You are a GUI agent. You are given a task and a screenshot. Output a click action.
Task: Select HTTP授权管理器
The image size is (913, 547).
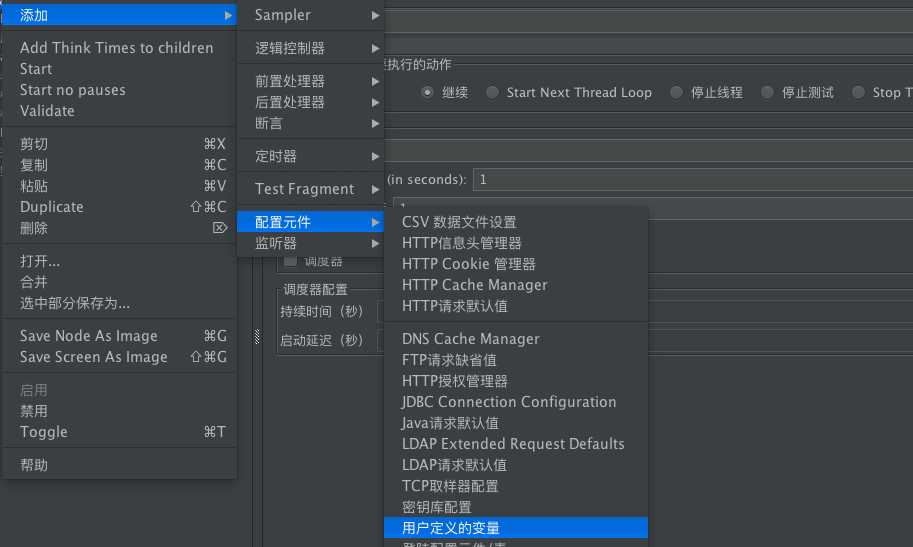click(516, 381)
